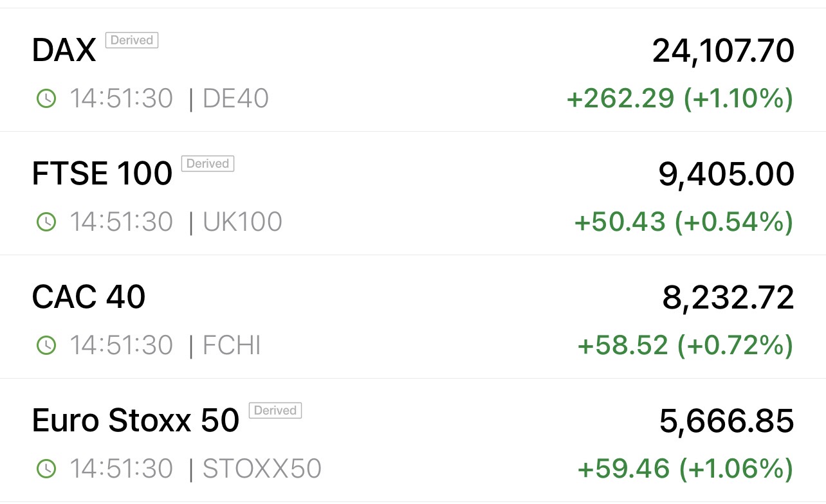
Task: Select the CAC 40 index name
Action: pyautogui.click(x=89, y=298)
